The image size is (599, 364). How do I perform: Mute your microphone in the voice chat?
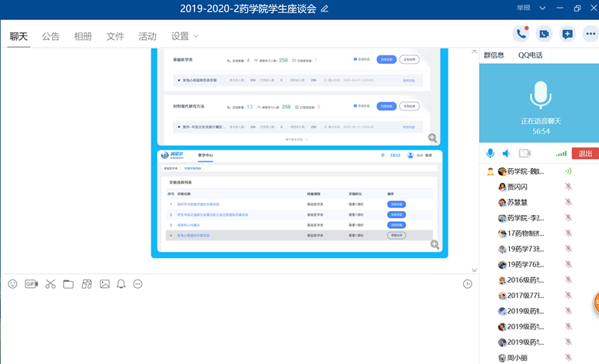(490, 154)
